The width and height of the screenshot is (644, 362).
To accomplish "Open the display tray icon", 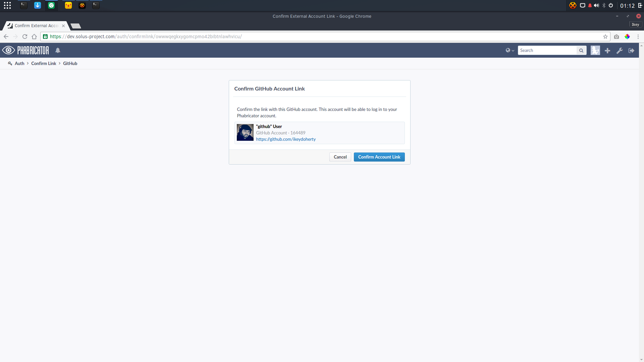I will pyautogui.click(x=583, y=5).
